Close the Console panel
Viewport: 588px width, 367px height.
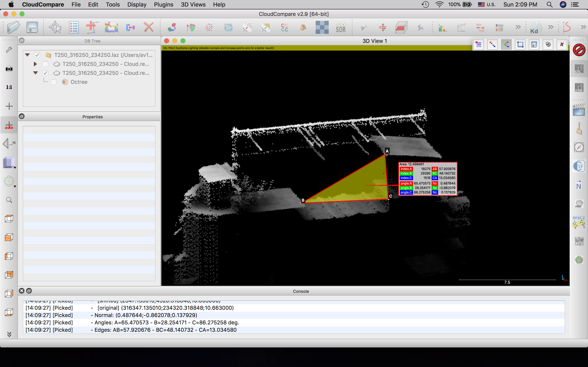(22, 291)
